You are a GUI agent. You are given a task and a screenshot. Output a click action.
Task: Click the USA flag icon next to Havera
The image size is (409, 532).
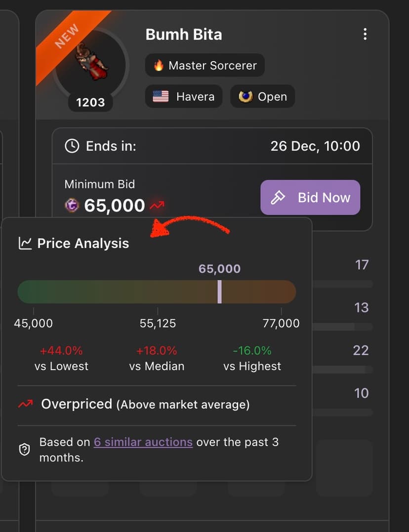[159, 97]
